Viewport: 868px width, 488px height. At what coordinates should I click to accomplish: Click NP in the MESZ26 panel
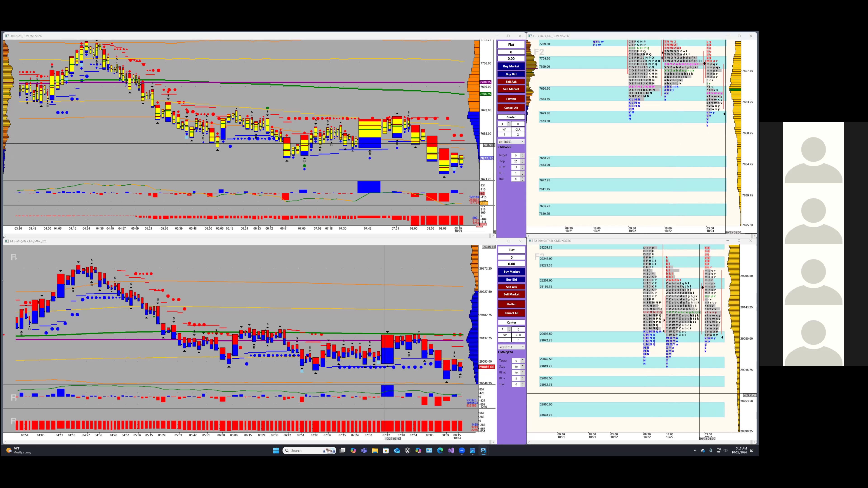coord(504,130)
